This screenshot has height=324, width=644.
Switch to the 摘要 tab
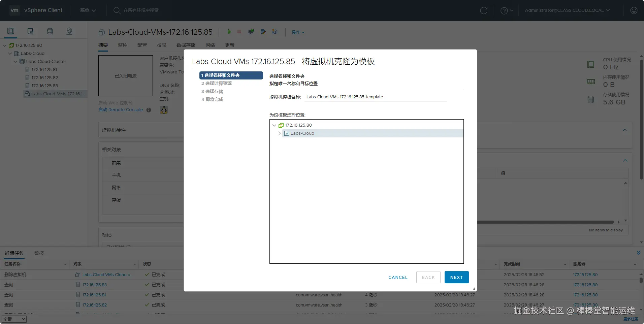(x=103, y=45)
